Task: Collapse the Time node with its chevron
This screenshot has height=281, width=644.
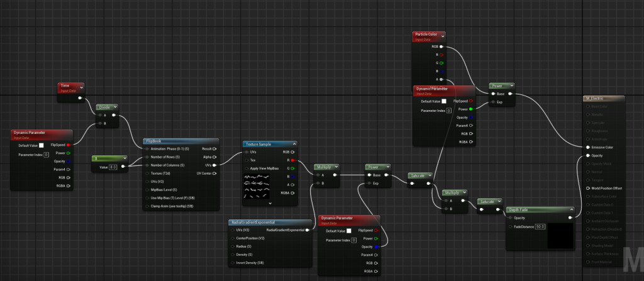Action: 80,87
